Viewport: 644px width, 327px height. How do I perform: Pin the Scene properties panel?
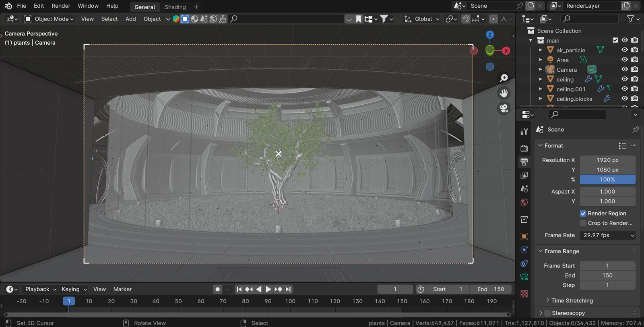[636, 130]
